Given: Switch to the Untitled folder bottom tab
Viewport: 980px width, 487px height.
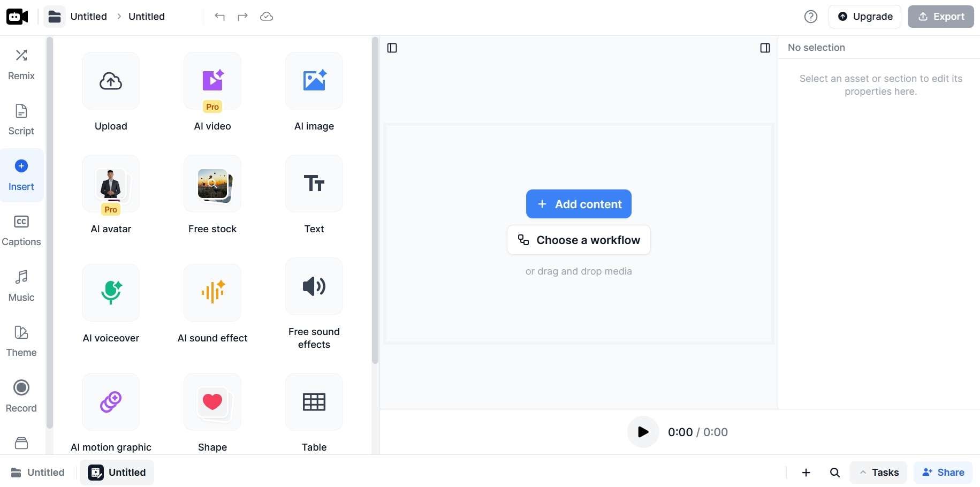Looking at the screenshot, I should pos(38,473).
